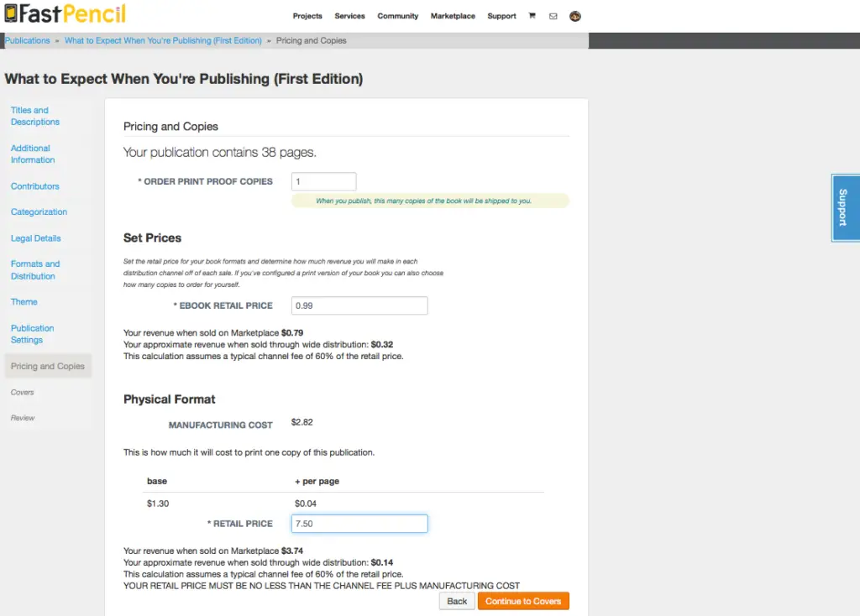Open the mail envelope icon

click(553, 17)
